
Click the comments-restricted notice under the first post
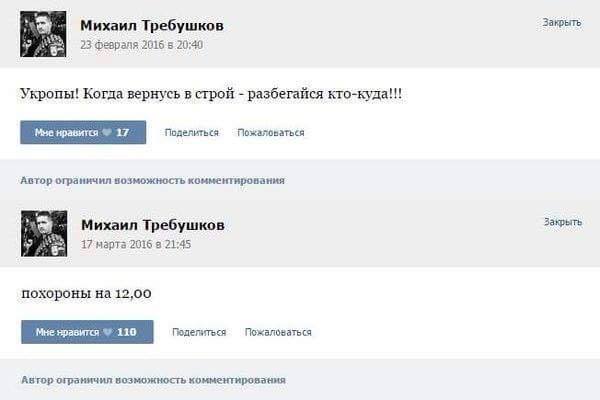[x=152, y=180]
